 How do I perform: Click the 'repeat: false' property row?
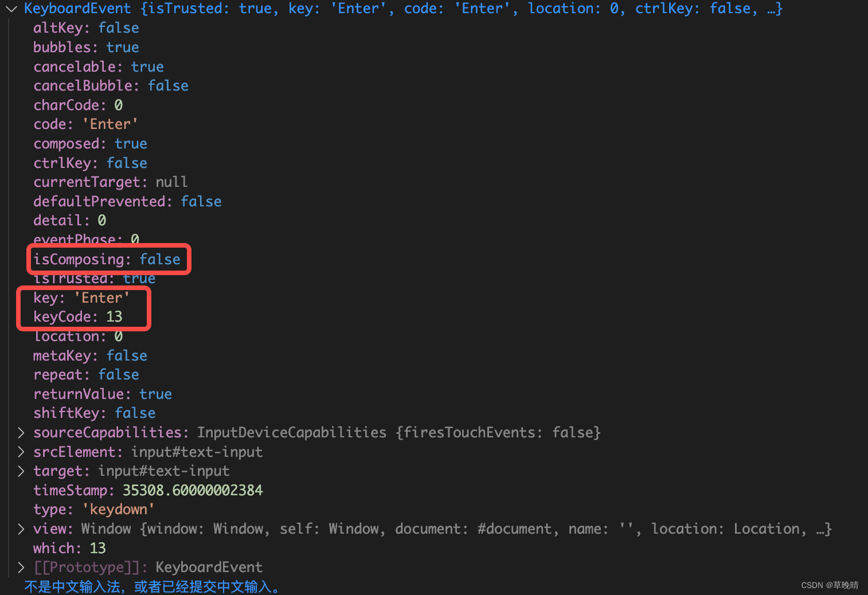pos(86,375)
